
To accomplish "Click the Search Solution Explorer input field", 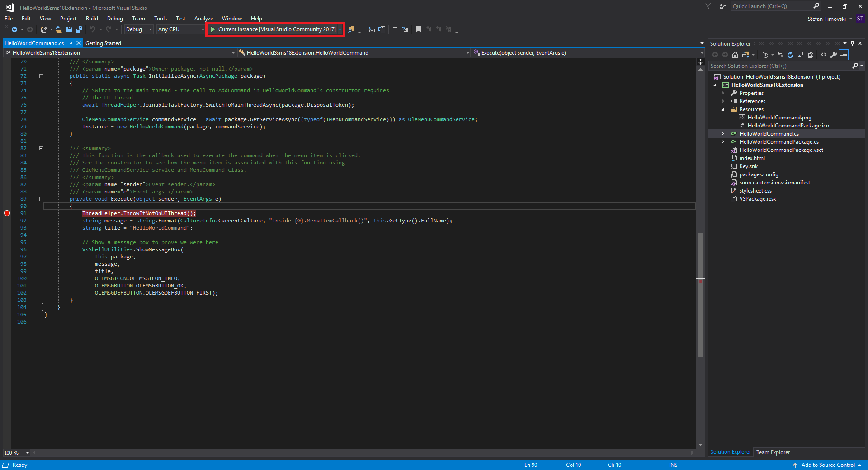I will click(780, 66).
